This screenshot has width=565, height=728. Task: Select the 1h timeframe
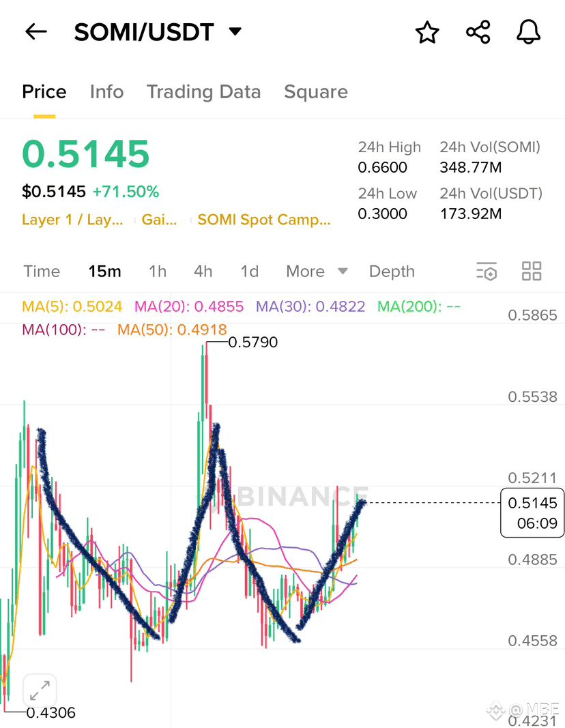click(158, 271)
